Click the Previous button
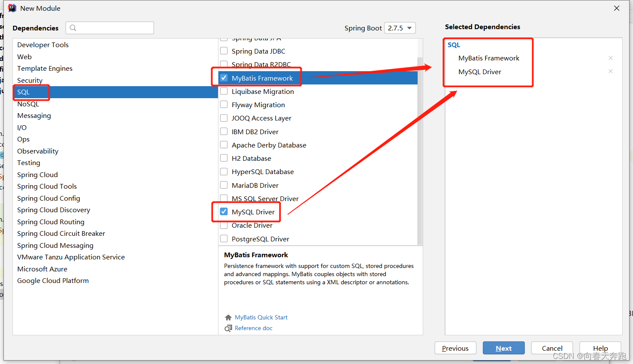This screenshot has width=633, height=364. [x=455, y=348]
